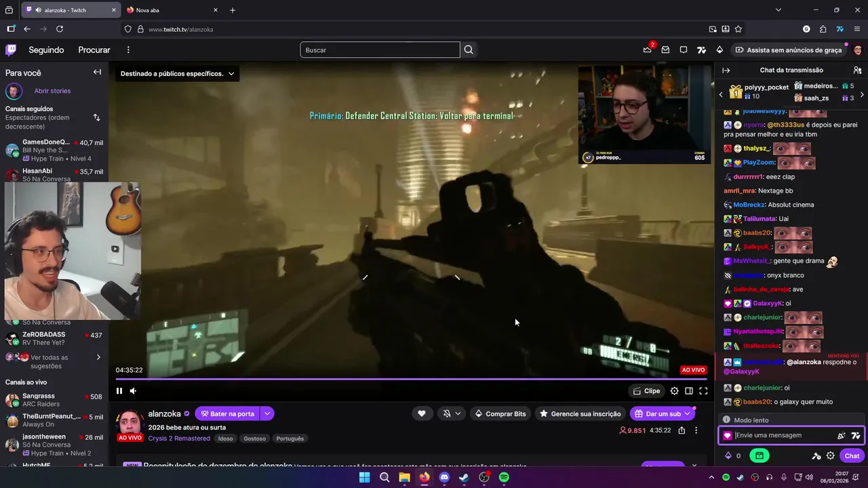The width and height of the screenshot is (868, 488).
Task: Click Comprar Bits button
Action: point(500,413)
